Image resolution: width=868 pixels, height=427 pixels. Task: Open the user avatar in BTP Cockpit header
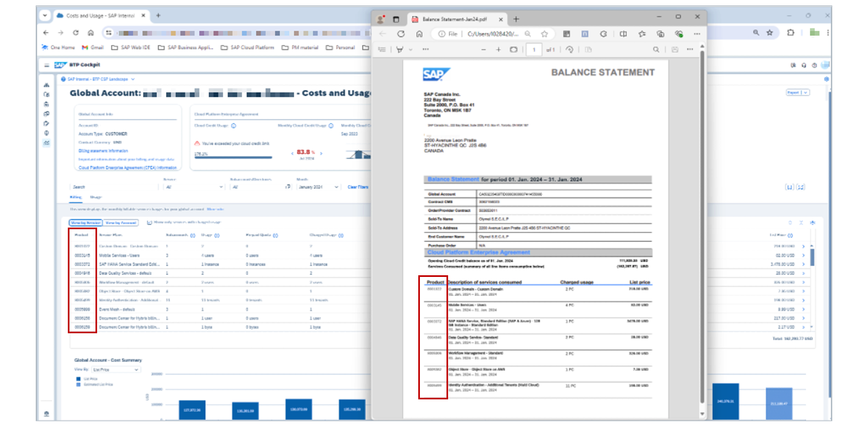click(825, 65)
